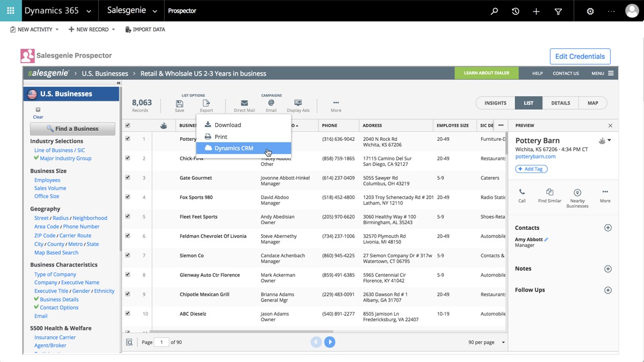The height and width of the screenshot is (362, 644).
Task: Uncheck row 8 Glenway Auto Ctr checkbox
Action: click(127, 275)
